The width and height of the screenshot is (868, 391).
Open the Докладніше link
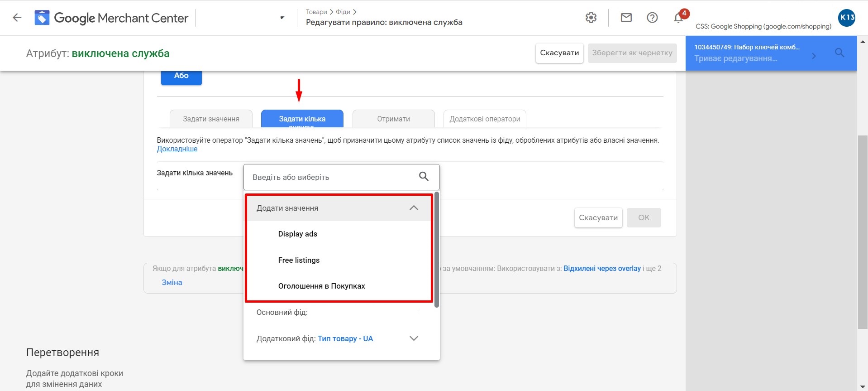177,149
